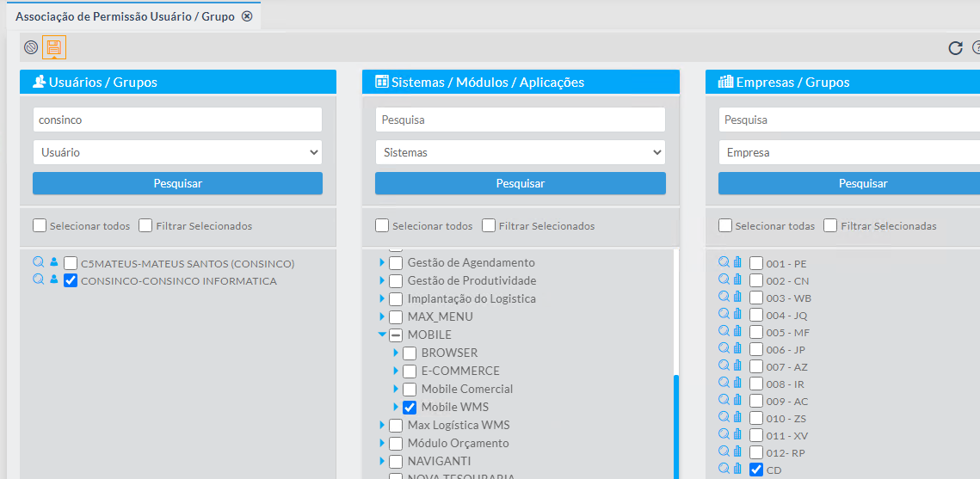The width and height of the screenshot is (980, 479).
Task: Open details magnifier for C5MATEUS-MATEUS SANTOS
Action: 39,262
